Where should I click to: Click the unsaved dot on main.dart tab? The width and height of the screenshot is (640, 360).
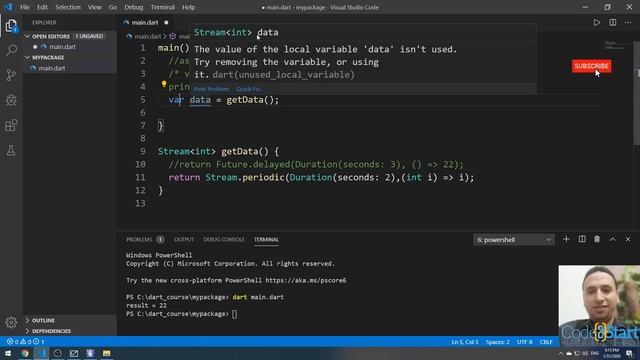point(166,22)
